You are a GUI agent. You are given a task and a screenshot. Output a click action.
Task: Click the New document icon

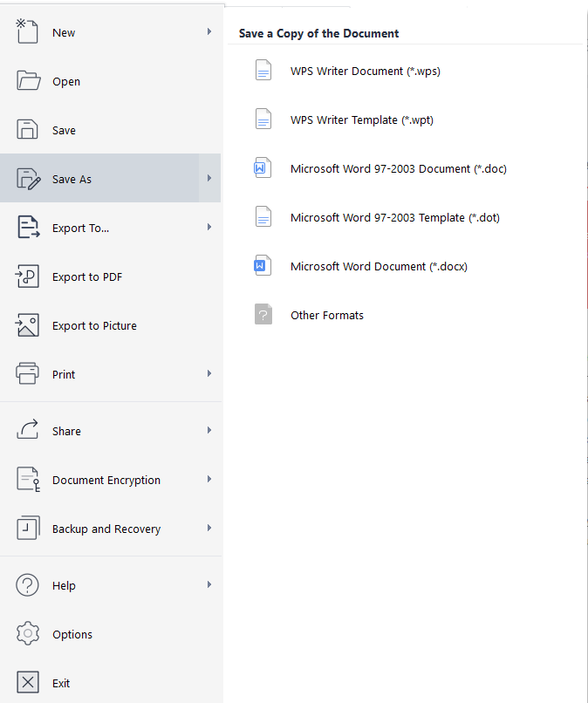coord(28,32)
